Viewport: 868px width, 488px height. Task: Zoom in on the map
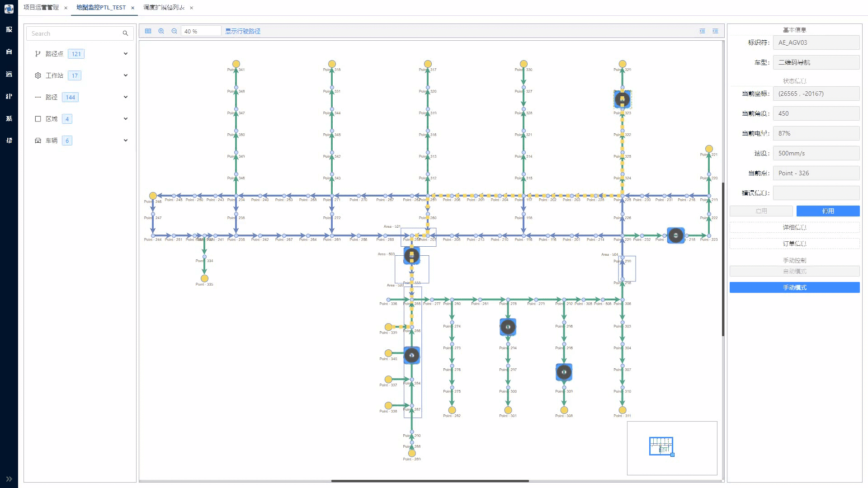161,31
